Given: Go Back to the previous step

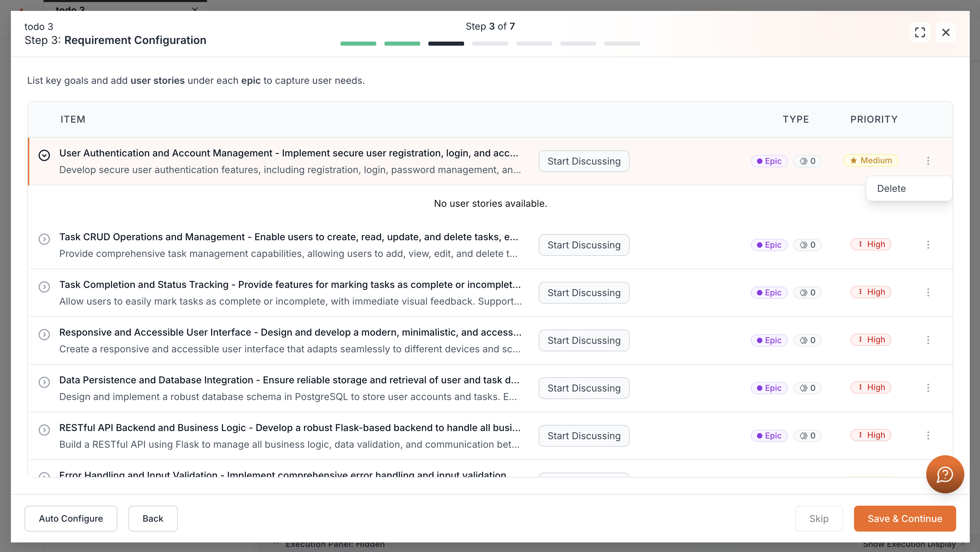Looking at the screenshot, I should tap(153, 519).
